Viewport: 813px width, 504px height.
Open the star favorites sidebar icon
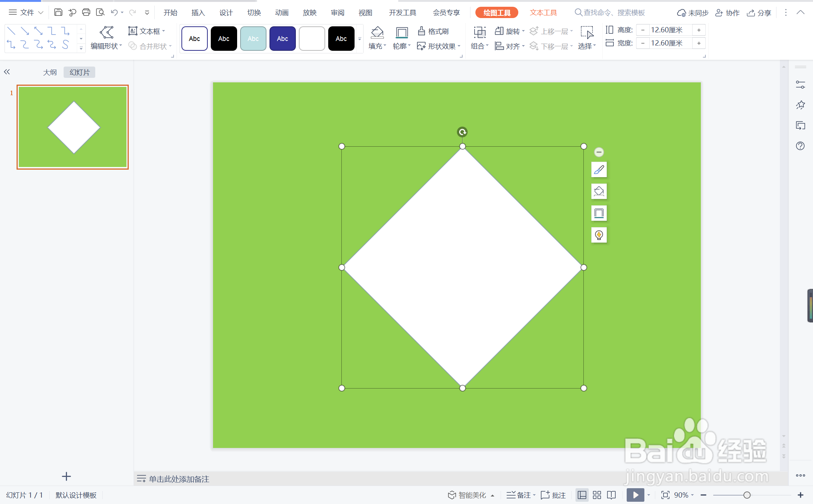[800, 105]
